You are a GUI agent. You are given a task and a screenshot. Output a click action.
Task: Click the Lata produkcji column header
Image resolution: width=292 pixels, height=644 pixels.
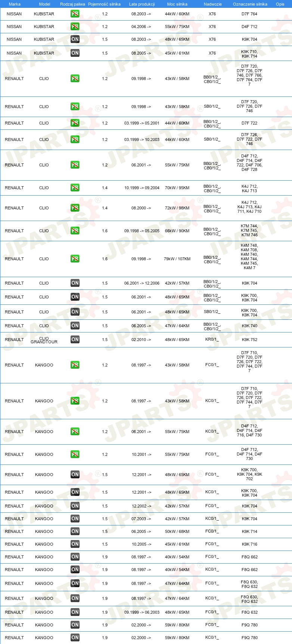[142, 4]
